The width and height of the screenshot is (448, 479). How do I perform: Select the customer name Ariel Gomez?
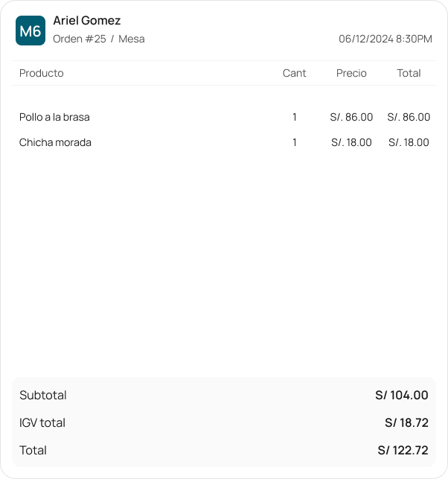point(87,21)
